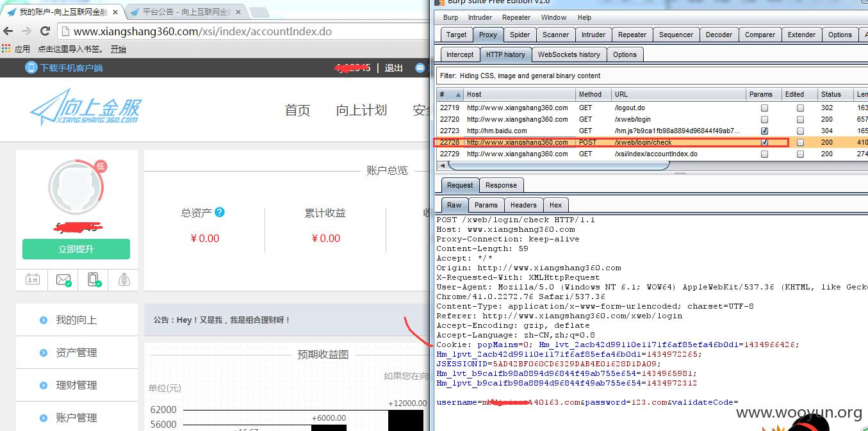Click the envelope message icon in top bar
Image resolution: width=868 pixels, height=431 pixels.
click(420, 67)
